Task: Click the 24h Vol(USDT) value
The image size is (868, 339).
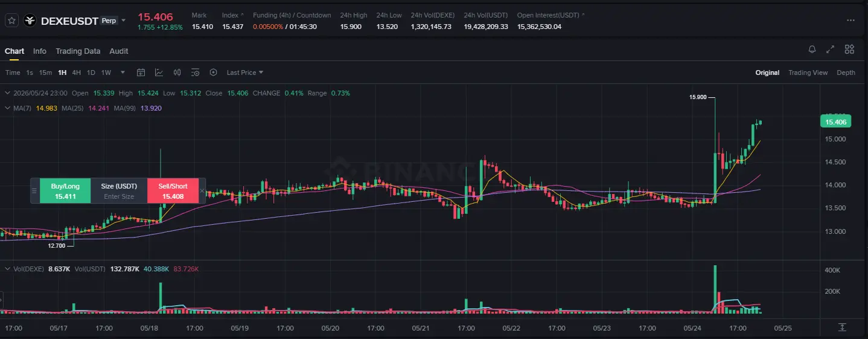Action: point(486,27)
